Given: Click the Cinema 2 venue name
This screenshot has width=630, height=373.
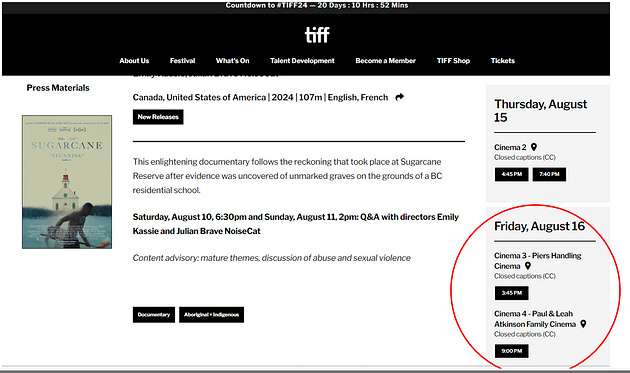Looking at the screenshot, I should [x=510, y=147].
